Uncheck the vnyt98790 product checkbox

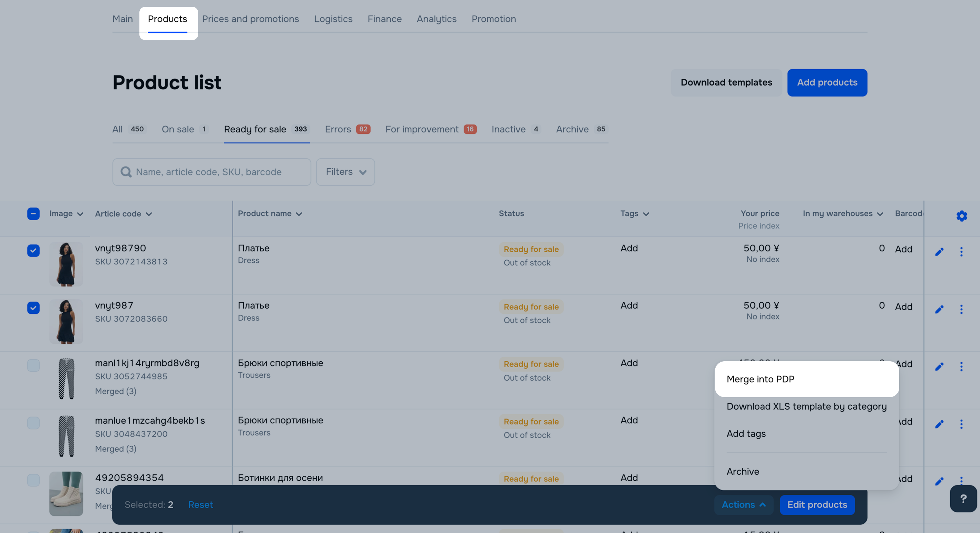[33, 251]
